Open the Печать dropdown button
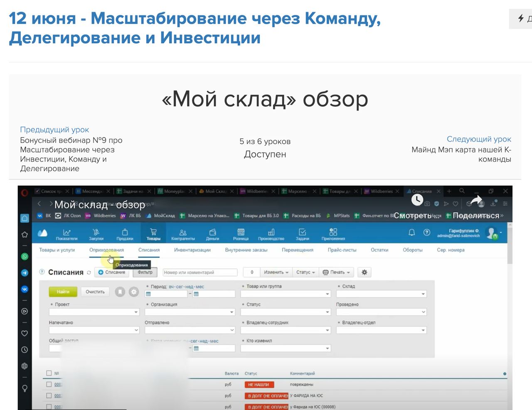 (337, 273)
